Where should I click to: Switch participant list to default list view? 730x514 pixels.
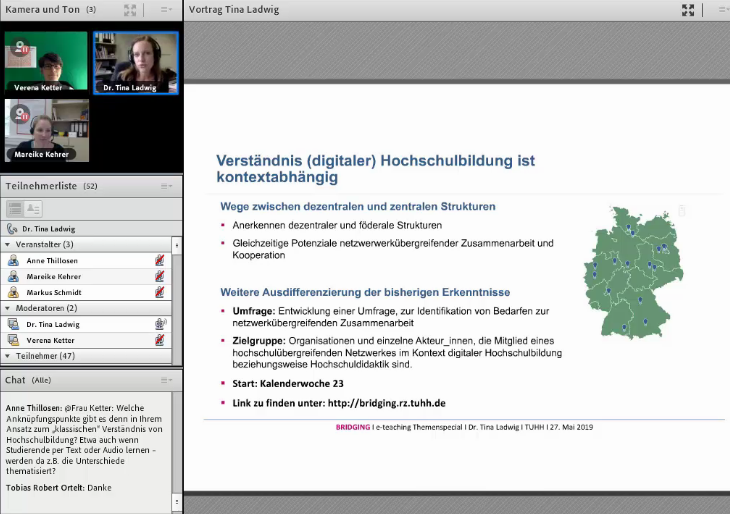coord(14,208)
